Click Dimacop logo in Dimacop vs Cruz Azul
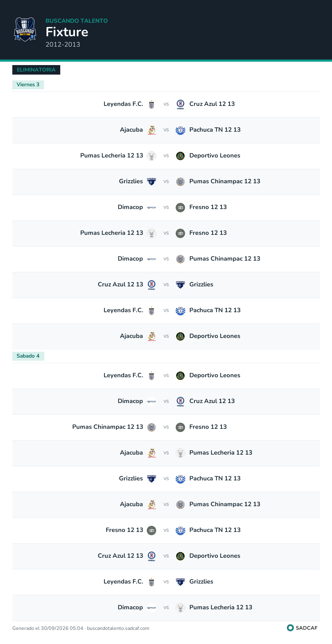 coord(152,402)
